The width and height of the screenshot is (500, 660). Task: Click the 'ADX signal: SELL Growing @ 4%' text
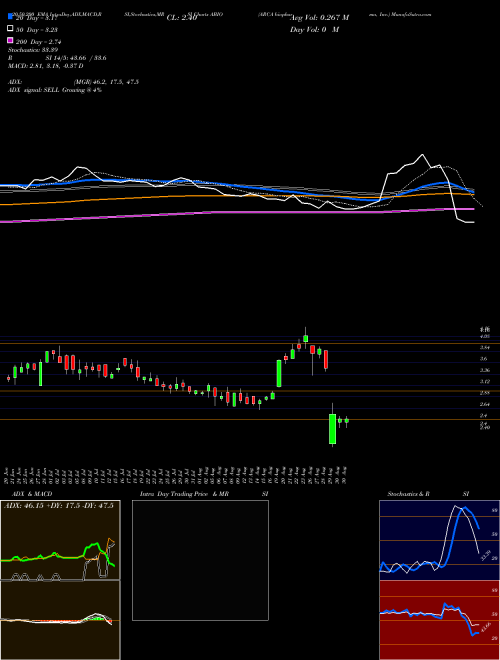coord(55,90)
